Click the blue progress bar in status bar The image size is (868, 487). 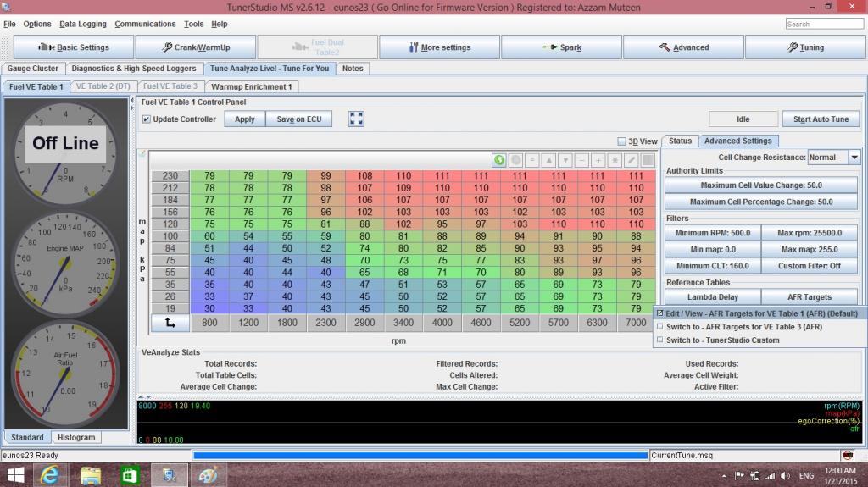point(420,456)
